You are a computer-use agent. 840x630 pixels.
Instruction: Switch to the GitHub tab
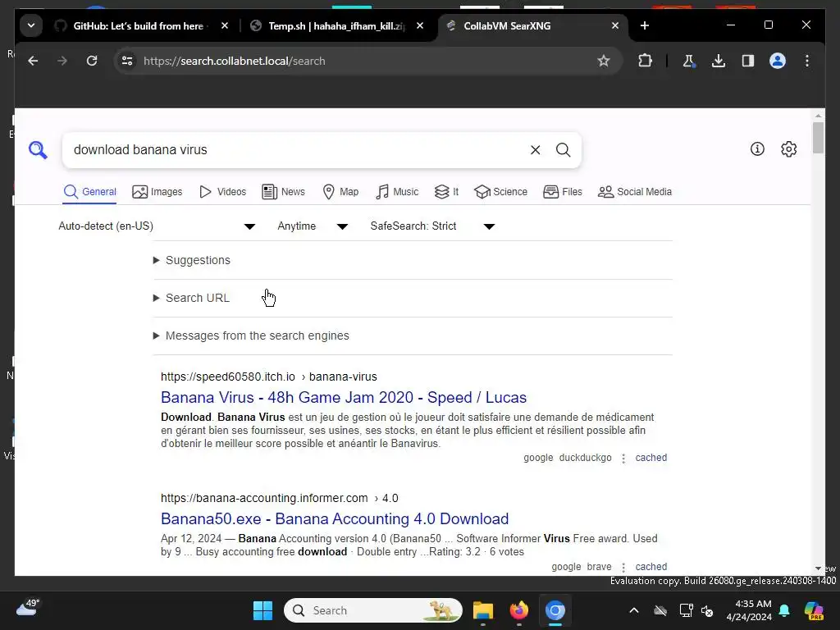(x=138, y=25)
